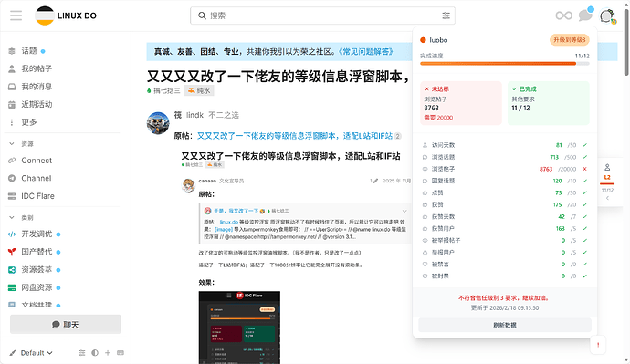Open the 国产替代 category
Screen dimensions: 630x364
pyautogui.click(x=37, y=252)
